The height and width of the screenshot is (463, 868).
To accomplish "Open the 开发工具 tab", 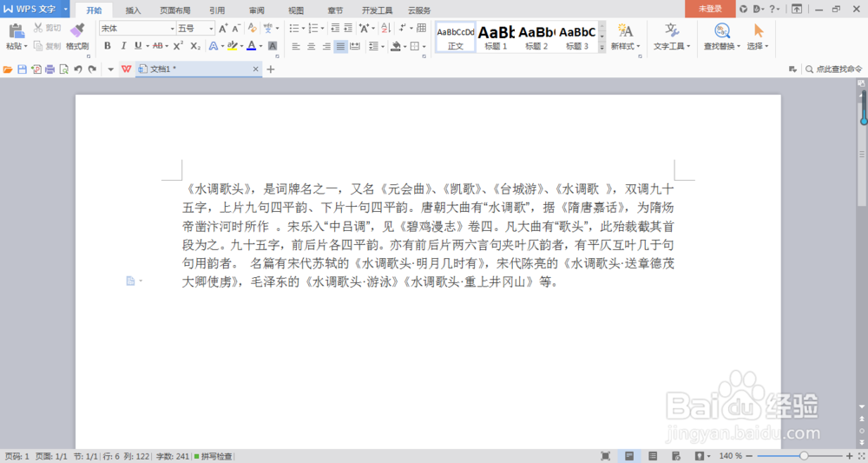I will 377,10.
